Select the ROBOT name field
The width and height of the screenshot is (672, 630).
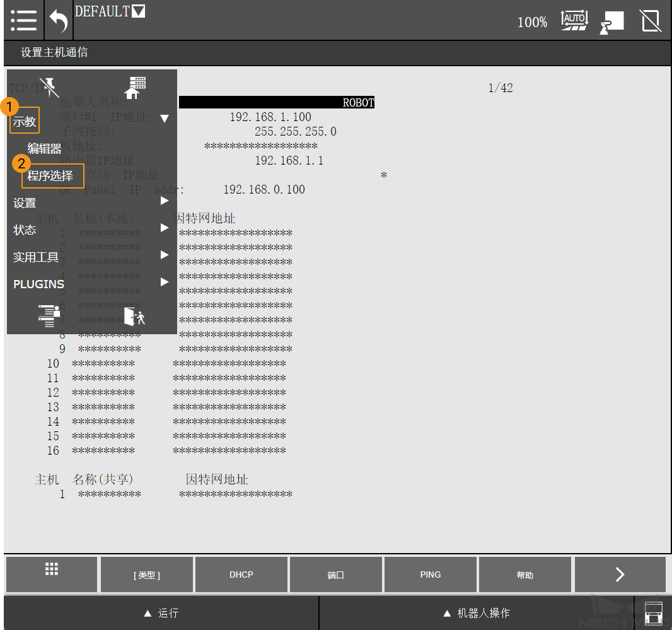(x=277, y=103)
